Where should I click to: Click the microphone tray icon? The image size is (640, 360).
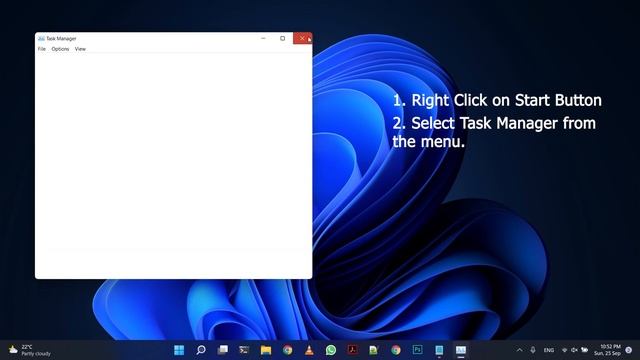point(533,350)
